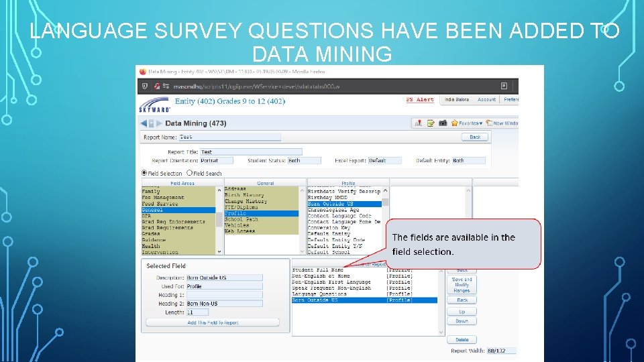Click down arrow of Field Areas scrollbar
This screenshot has height=362, width=644.
coord(219,251)
